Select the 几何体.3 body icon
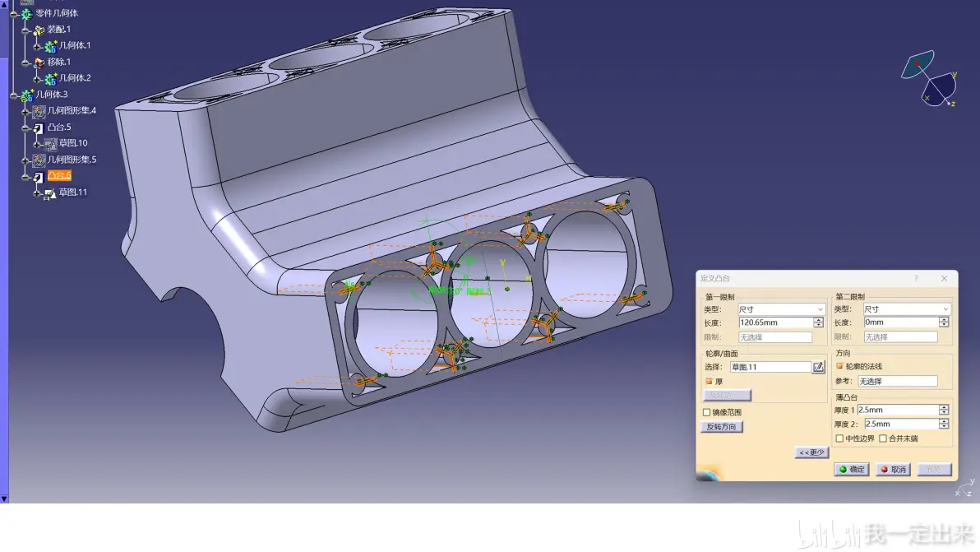This screenshot has height=552, width=980. tap(27, 95)
